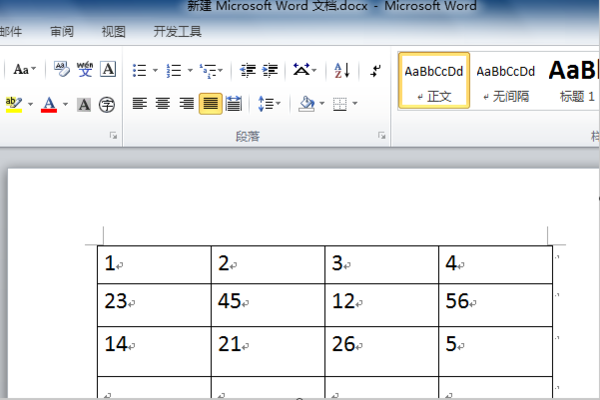Switch to the 审阅 (Review) tab
600x400 pixels.
coord(62,31)
